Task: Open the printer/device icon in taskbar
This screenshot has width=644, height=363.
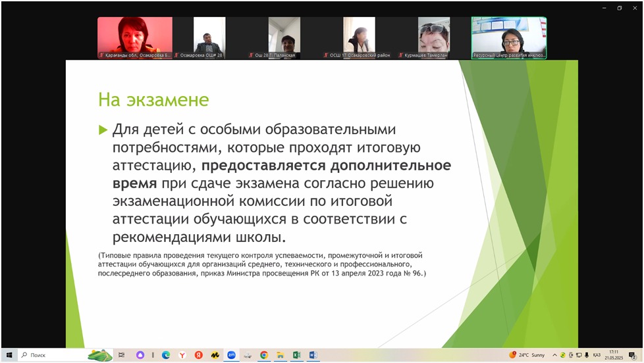Action: click(x=248, y=355)
